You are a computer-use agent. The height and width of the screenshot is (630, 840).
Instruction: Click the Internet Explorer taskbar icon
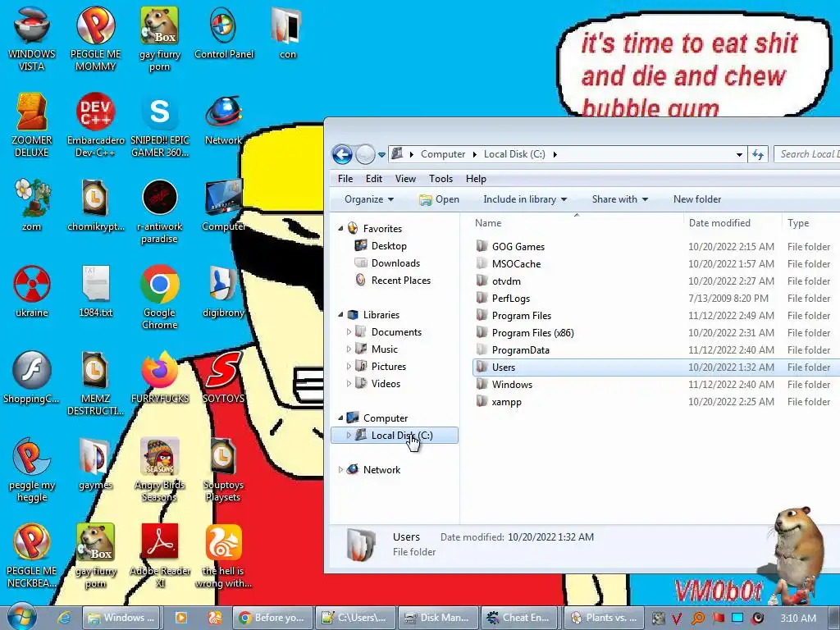coord(64,618)
